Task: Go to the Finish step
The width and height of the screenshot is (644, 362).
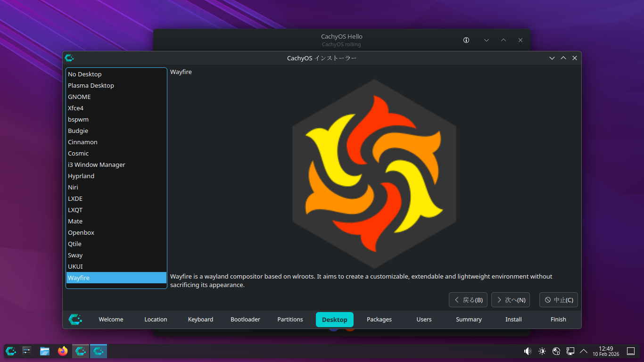Action: 558,320
